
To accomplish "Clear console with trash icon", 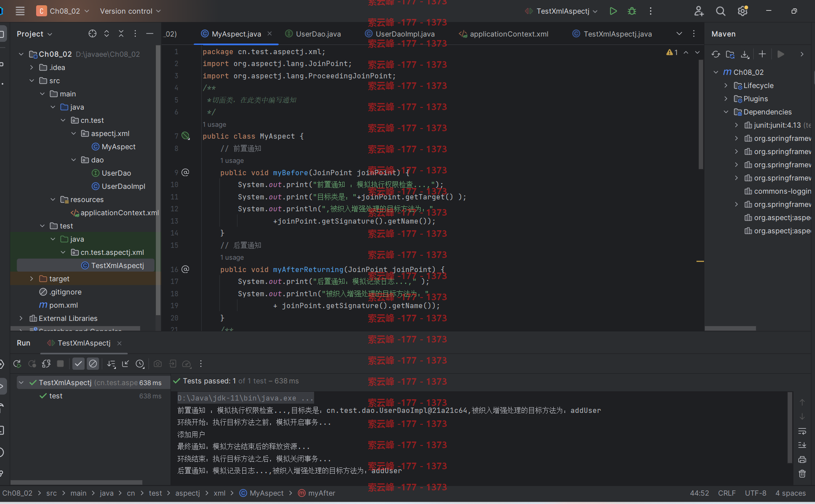I will (x=802, y=474).
